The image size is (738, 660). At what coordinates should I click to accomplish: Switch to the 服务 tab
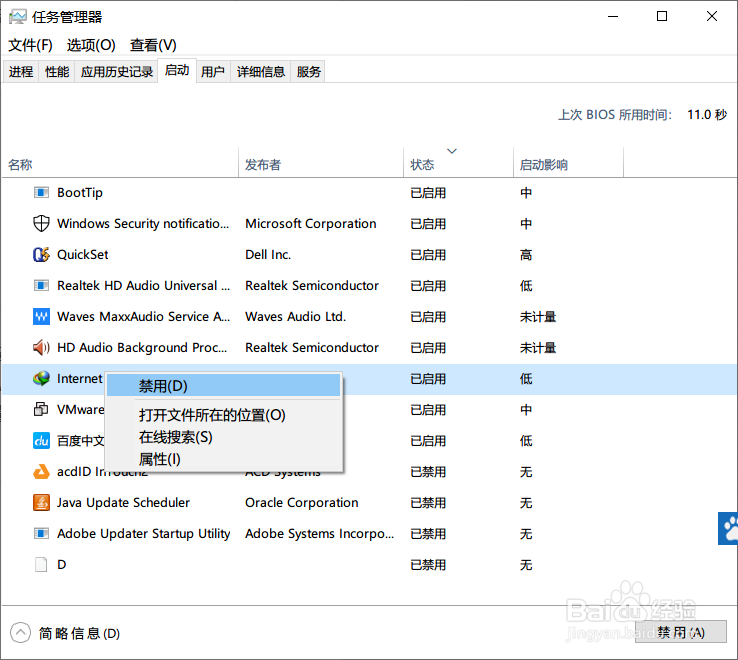coord(309,72)
